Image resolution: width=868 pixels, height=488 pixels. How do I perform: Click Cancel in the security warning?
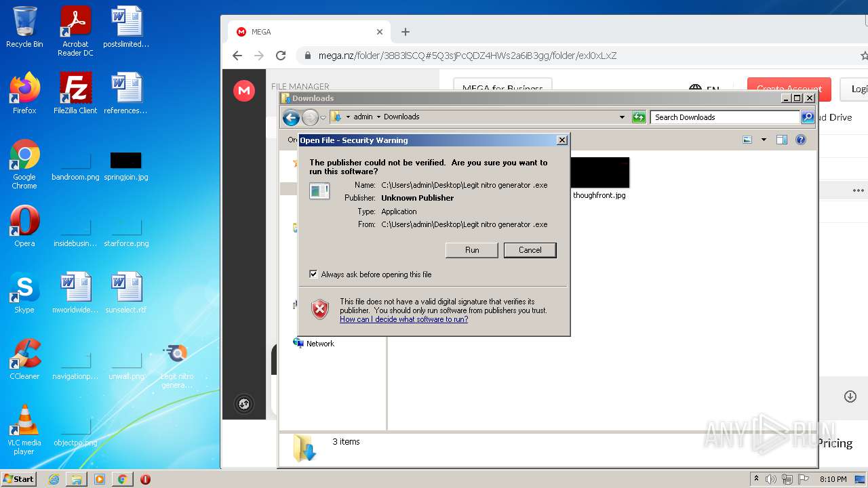pos(530,250)
